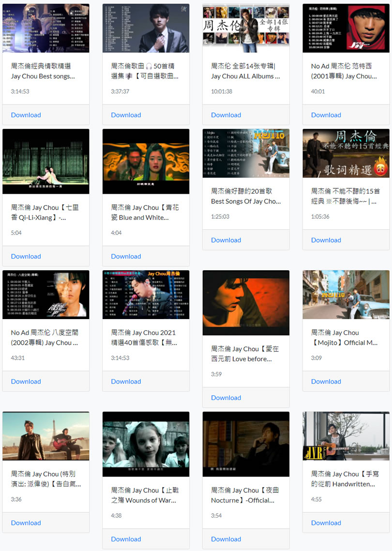Open thumbnail of 好聽的20首歌 Mojito playlist
Image resolution: width=392 pixels, height=551 pixels.
coord(246,153)
